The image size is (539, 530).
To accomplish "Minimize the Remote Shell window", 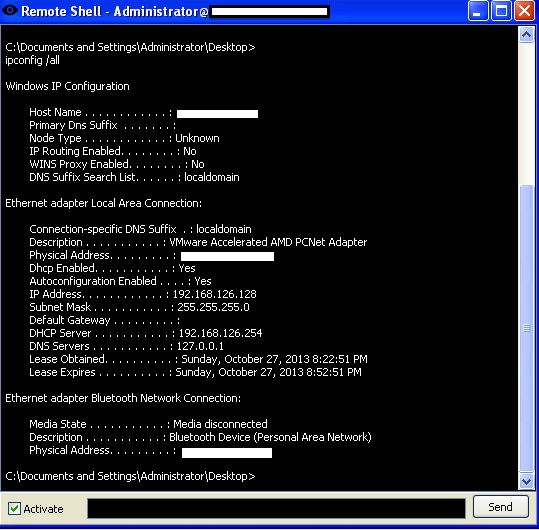I will tap(478, 11).
